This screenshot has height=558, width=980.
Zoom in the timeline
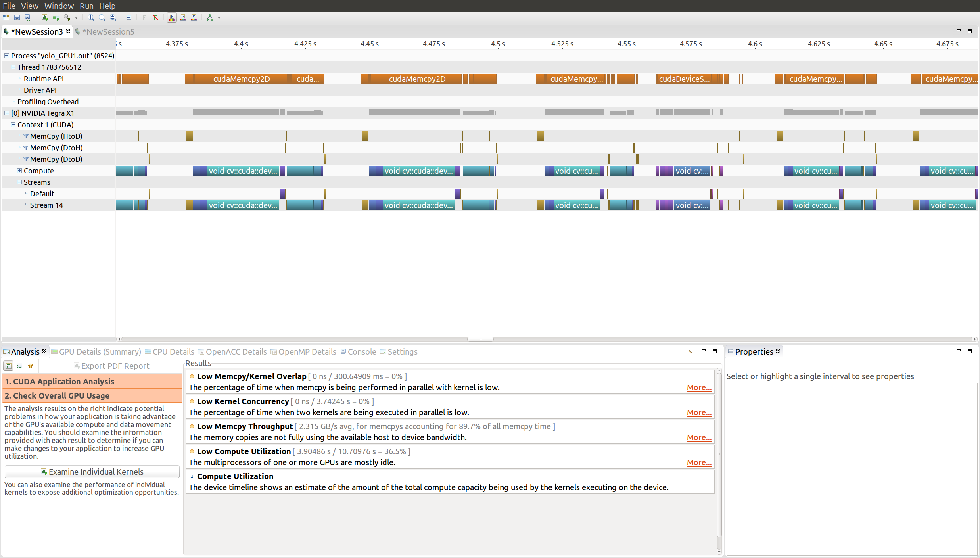click(x=91, y=17)
